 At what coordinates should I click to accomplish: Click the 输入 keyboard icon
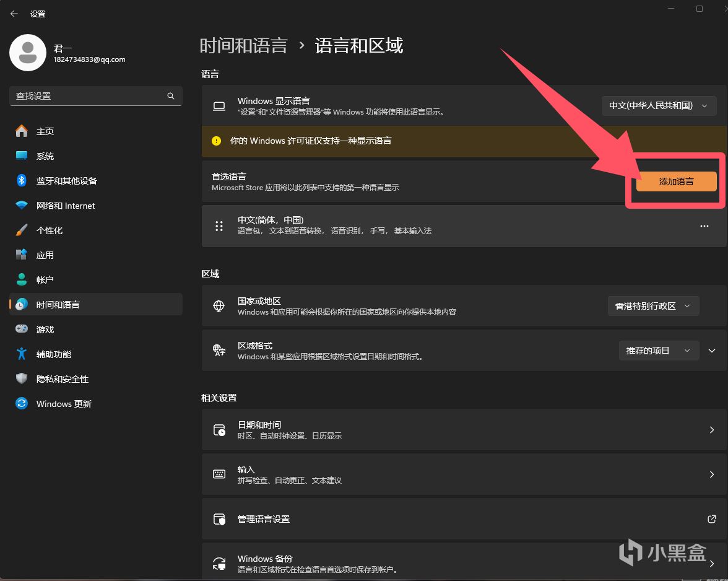(219, 474)
